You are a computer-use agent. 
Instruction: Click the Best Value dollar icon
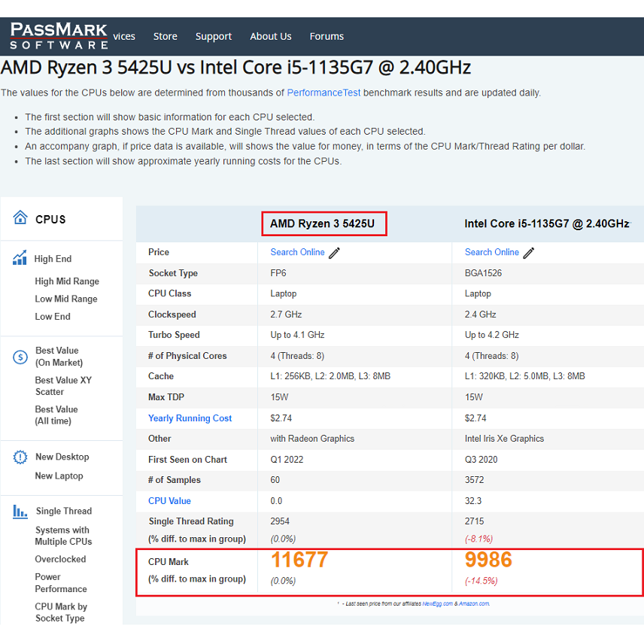pyautogui.click(x=20, y=357)
